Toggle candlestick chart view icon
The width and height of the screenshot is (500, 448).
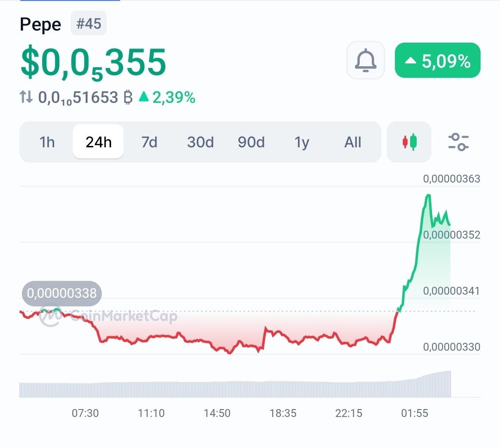(409, 142)
